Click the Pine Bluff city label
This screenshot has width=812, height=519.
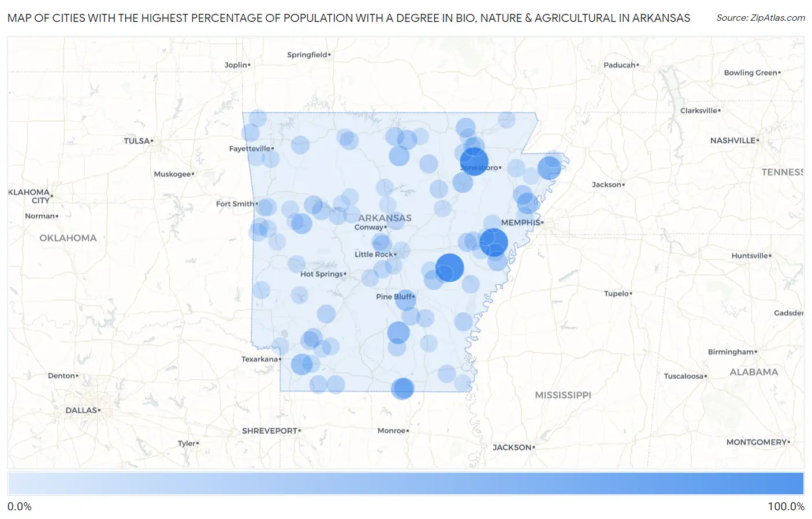(x=394, y=297)
